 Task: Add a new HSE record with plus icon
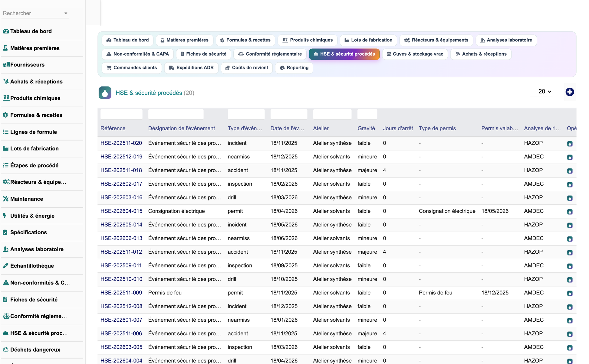570,92
